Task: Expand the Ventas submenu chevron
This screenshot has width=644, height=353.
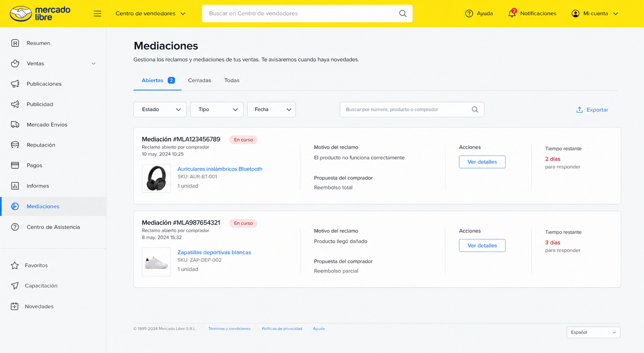Action: click(x=94, y=63)
